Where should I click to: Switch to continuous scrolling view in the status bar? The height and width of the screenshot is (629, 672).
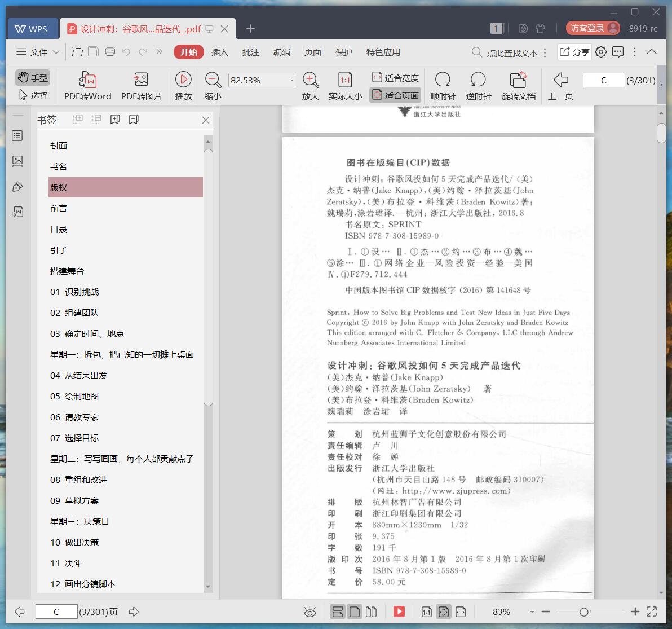338,612
